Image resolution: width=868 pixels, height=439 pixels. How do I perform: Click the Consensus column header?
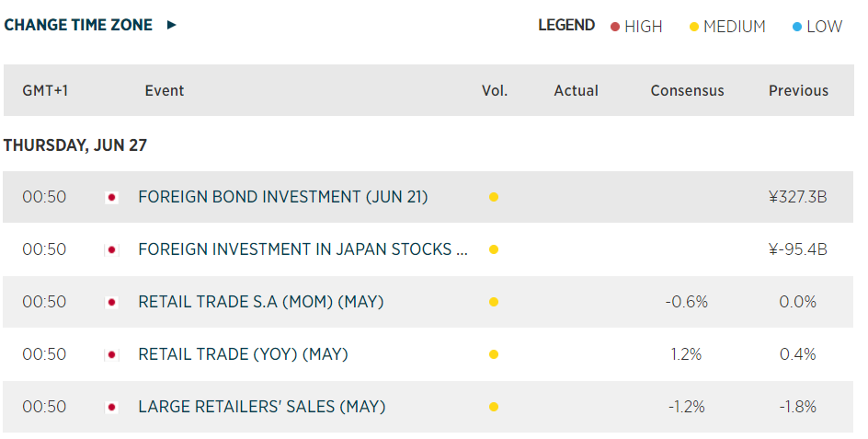(x=687, y=90)
